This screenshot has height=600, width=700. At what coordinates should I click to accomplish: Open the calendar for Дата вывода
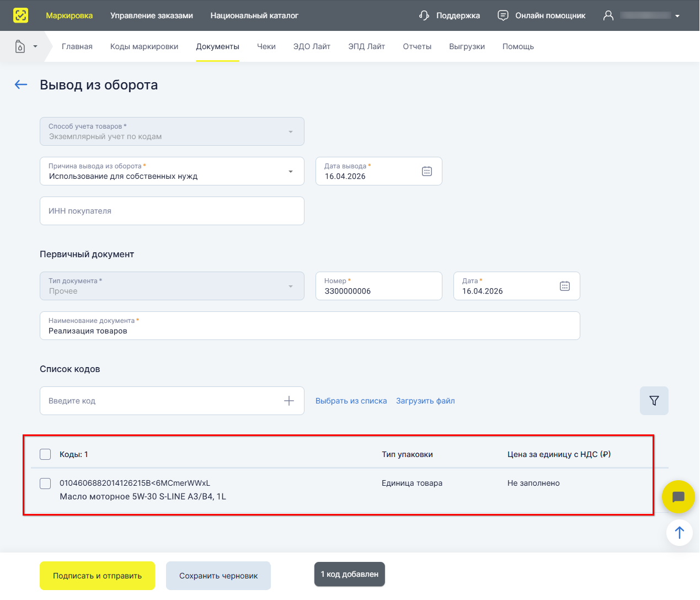tap(426, 171)
